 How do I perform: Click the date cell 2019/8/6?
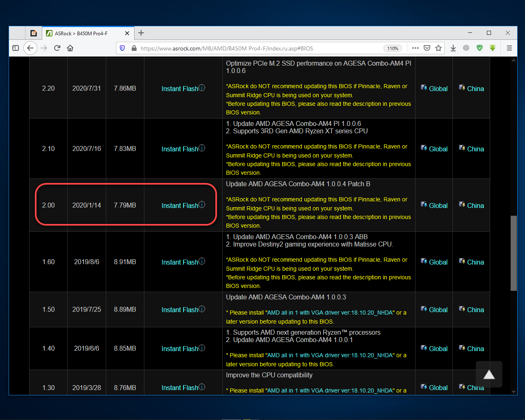coord(87,262)
